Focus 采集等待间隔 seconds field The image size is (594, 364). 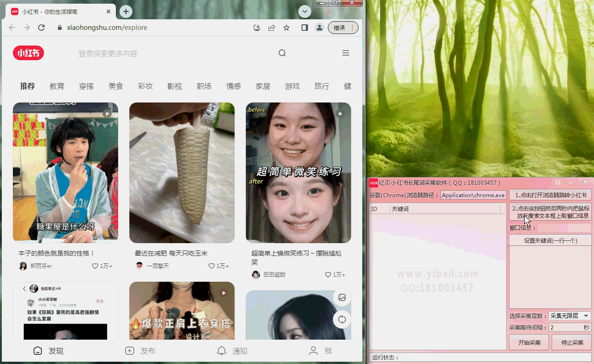(x=565, y=327)
